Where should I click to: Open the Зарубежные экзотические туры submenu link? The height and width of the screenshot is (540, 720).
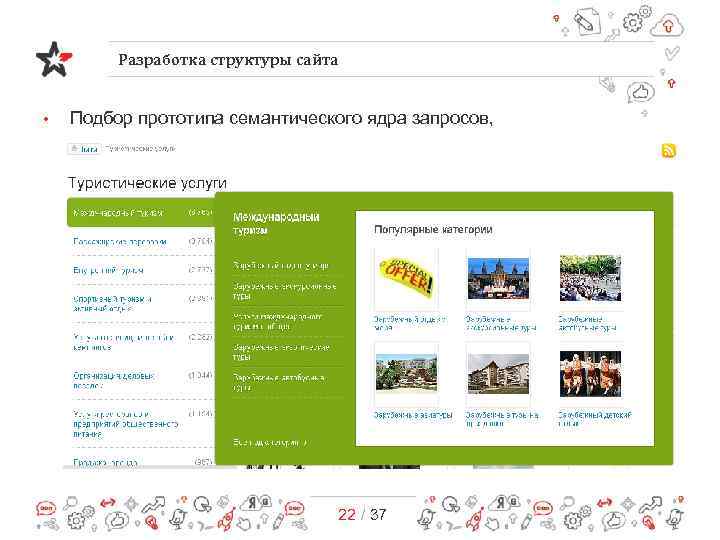281,352
